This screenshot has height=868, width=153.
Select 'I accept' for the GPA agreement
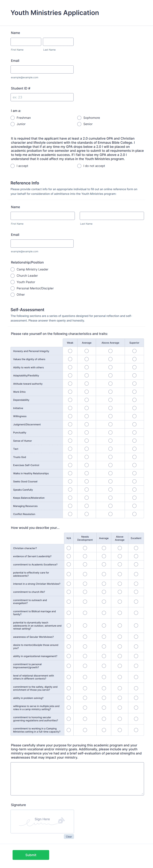[13, 166]
